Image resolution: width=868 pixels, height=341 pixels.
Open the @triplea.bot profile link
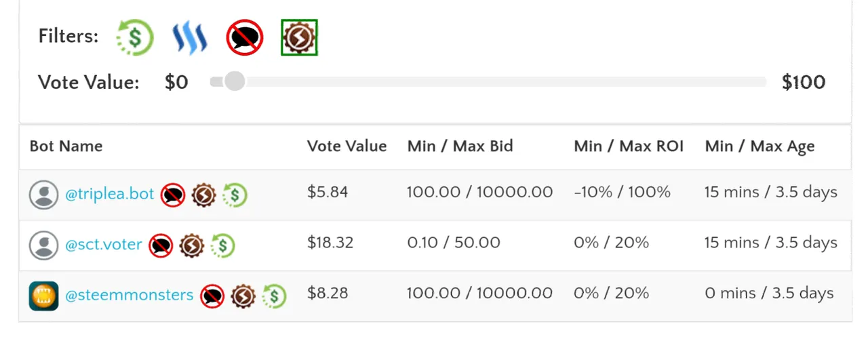pyautogui.click(x=110, y=195)
